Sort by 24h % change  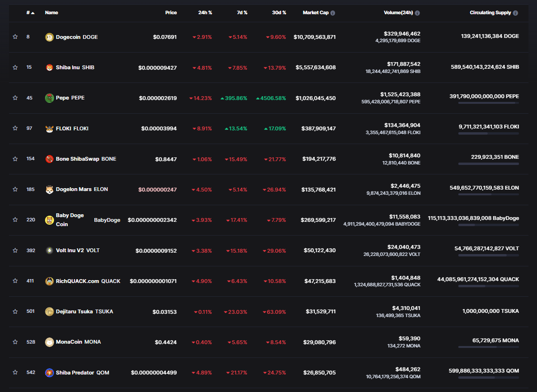(205, 13)
